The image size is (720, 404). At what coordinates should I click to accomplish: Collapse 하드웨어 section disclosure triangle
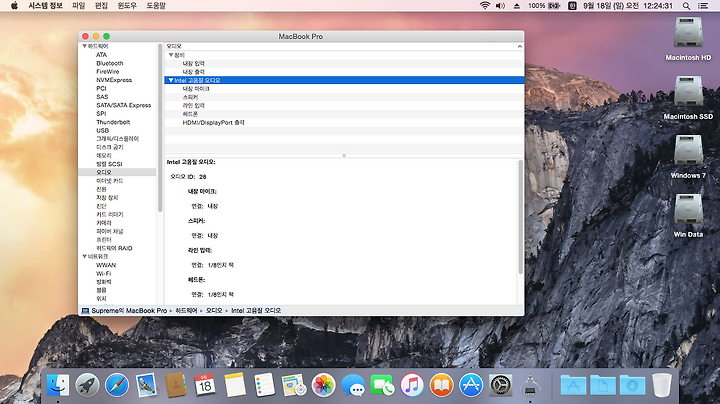[x=84, y=46]
